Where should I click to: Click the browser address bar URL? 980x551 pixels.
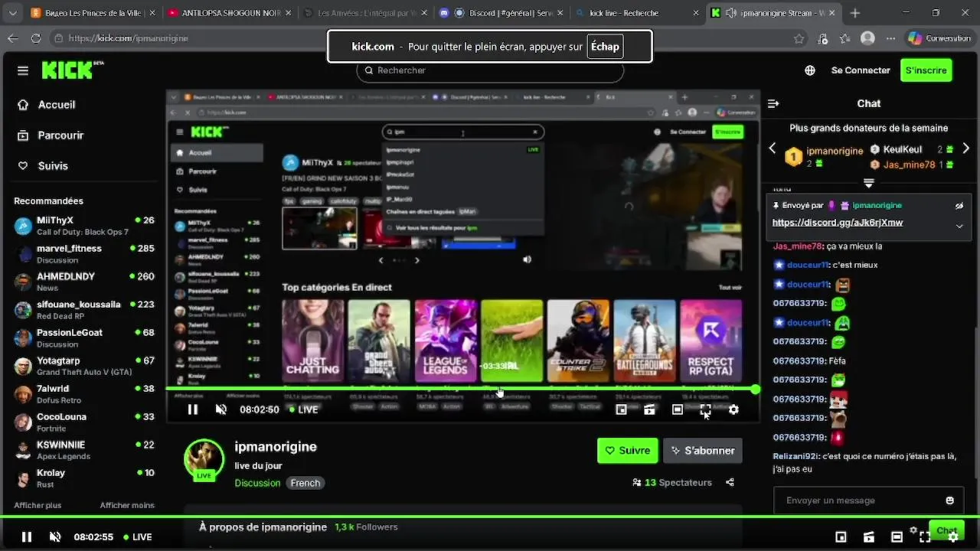[x=129, y=38]
